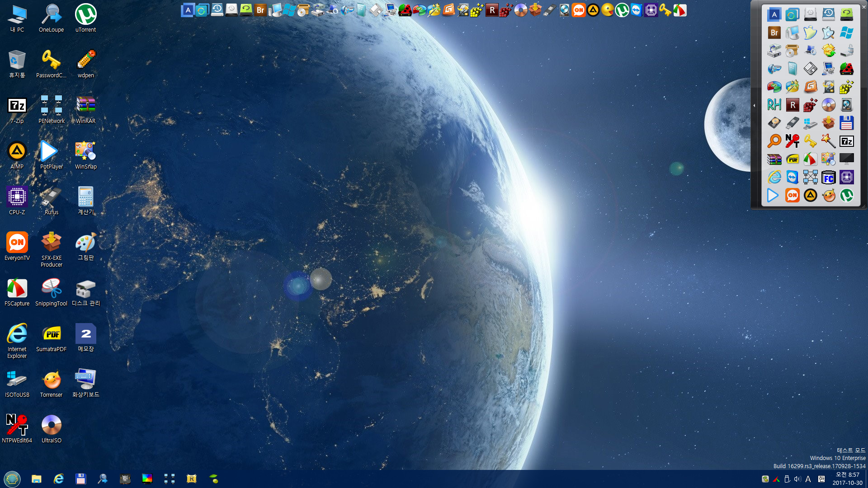Image resolution: width=868 pixels, height=488 pixels.
Task: Open the 7-Zip desktop shortcut
Action: tap(17, 110)
